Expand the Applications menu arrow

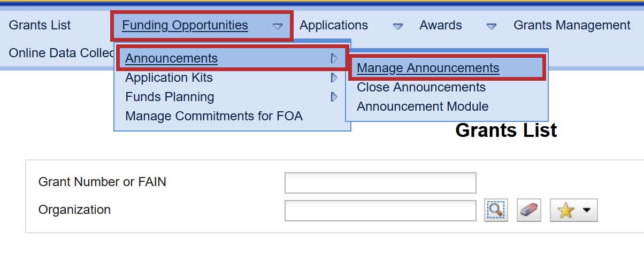(x=397, y=26)
